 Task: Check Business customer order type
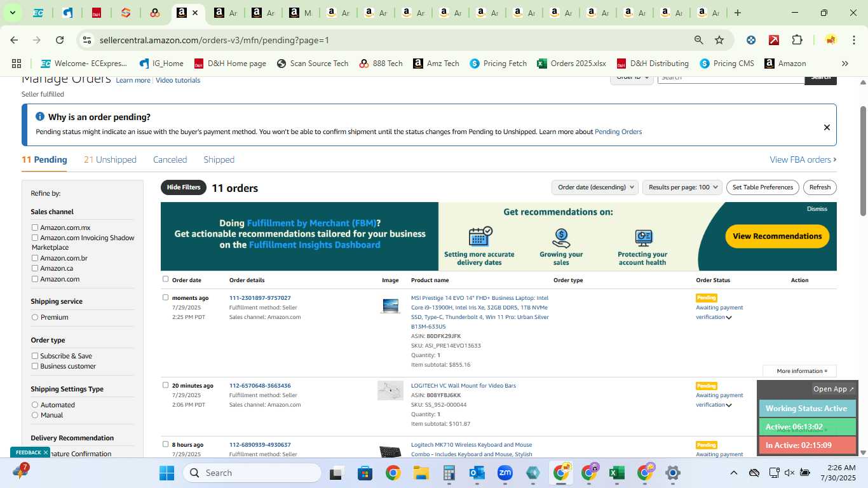(x=35, y=366)
